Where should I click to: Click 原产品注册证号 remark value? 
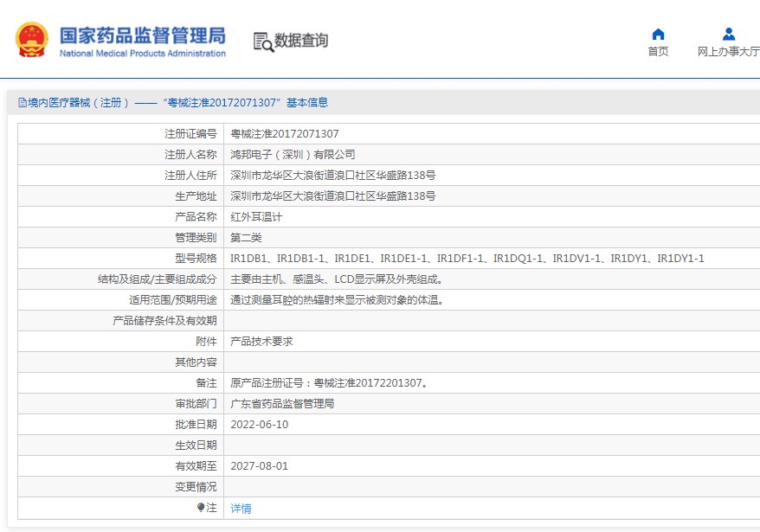point(330,383)
